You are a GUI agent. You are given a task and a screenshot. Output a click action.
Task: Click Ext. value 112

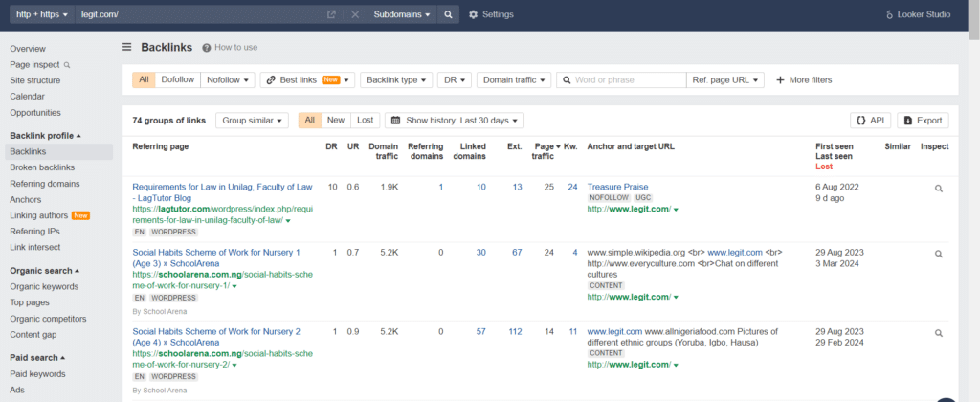[515, 332]
